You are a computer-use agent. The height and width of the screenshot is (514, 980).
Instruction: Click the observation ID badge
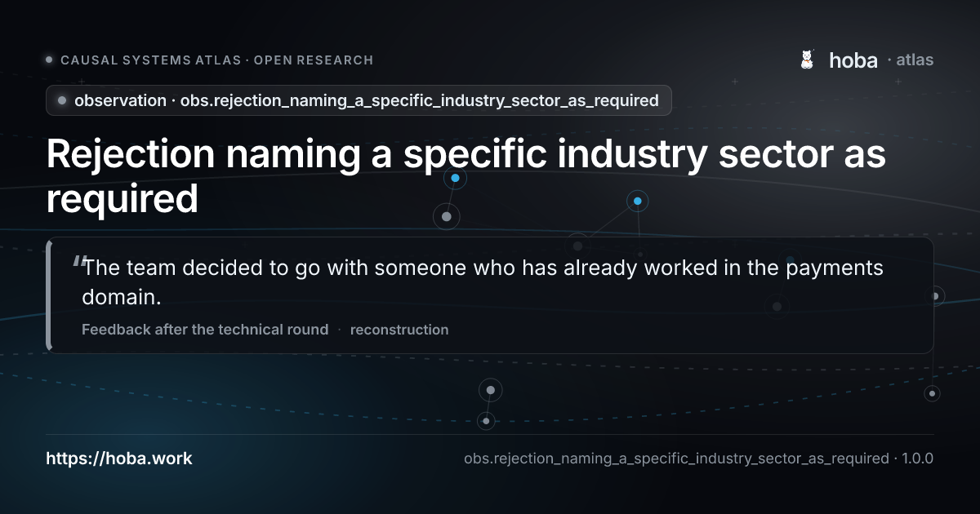359,100
